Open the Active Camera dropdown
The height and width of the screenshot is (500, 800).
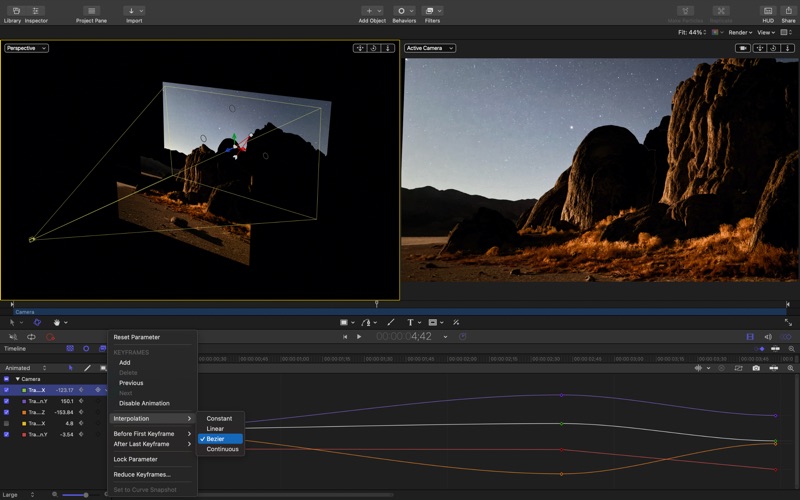(x=430, y=48)
